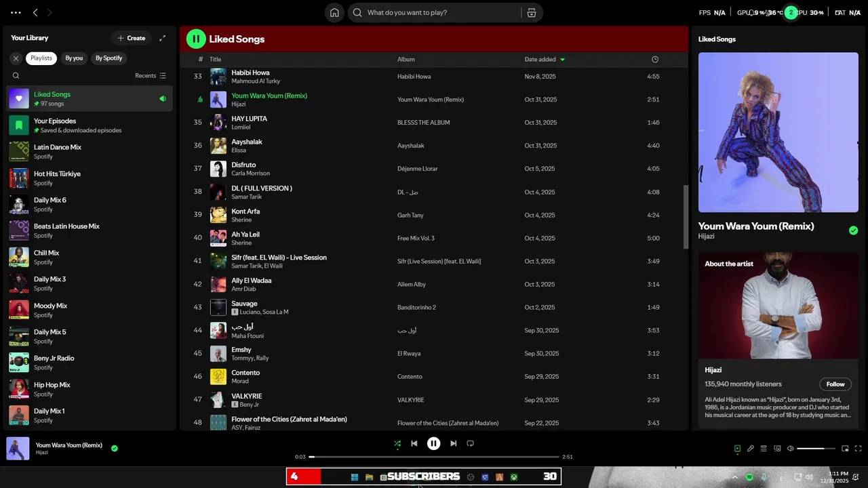Viewport: 868px width, 488px height.
Task: Sort by the Album column header
Action: pos(406,59)
